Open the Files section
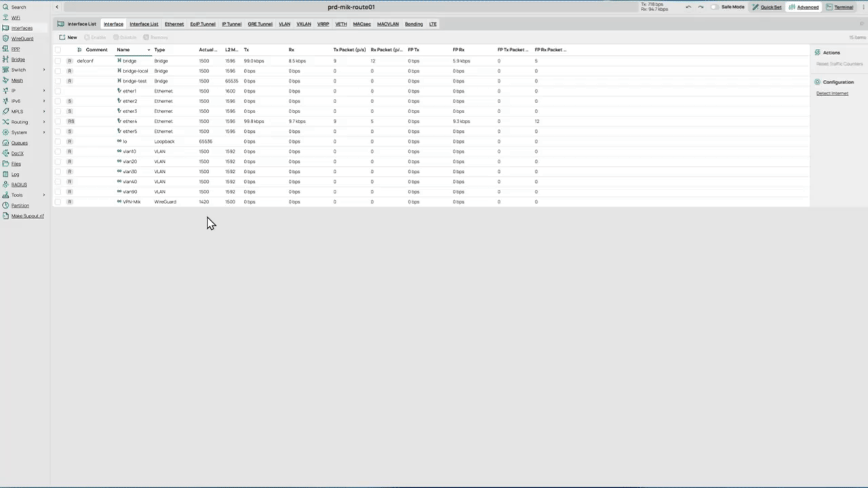Image resolution: width=868 pixels, height=488 pixels. coord(16,164)
